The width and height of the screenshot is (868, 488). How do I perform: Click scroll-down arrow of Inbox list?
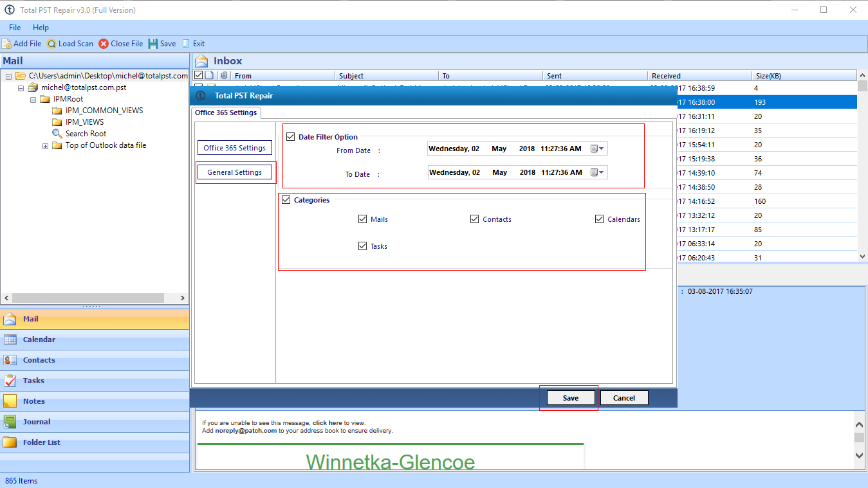tap(863, 256)
